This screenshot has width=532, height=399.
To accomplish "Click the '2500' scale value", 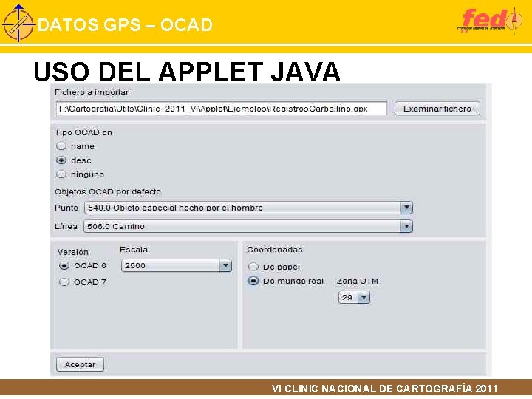I will coord(135,266).
